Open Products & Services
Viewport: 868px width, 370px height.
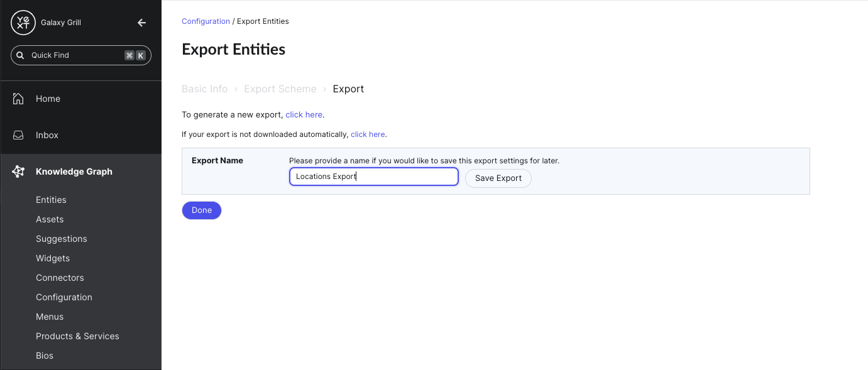click(77, 336)
